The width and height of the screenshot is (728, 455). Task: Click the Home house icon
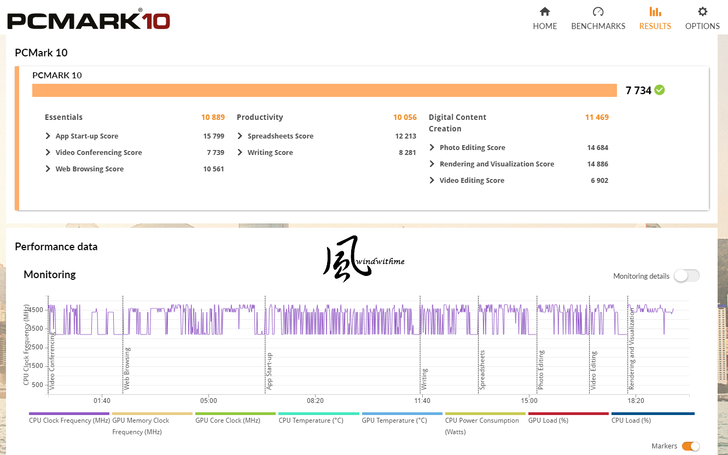pos(545,12)
